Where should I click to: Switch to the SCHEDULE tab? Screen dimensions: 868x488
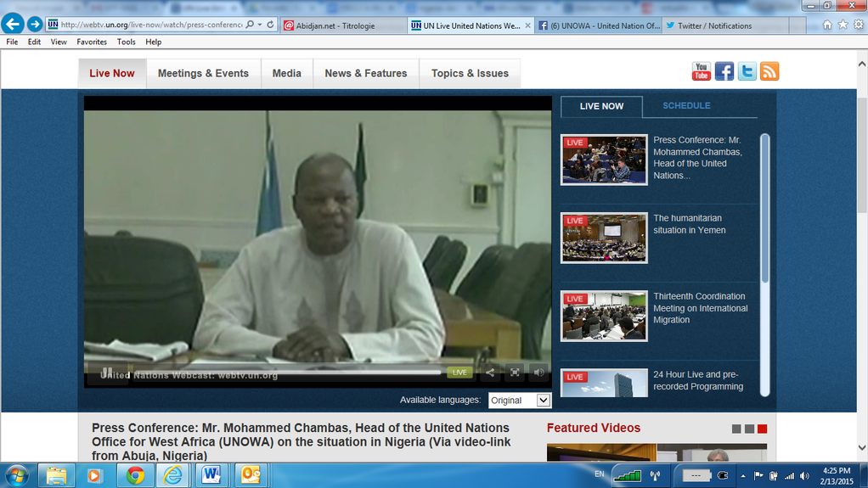(686, 106)
